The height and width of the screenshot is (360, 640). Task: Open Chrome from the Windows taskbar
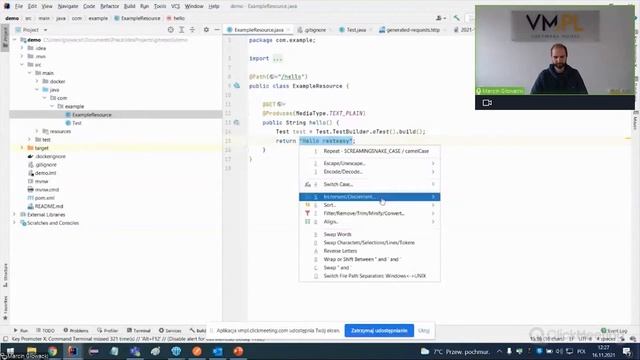[53, 351]
